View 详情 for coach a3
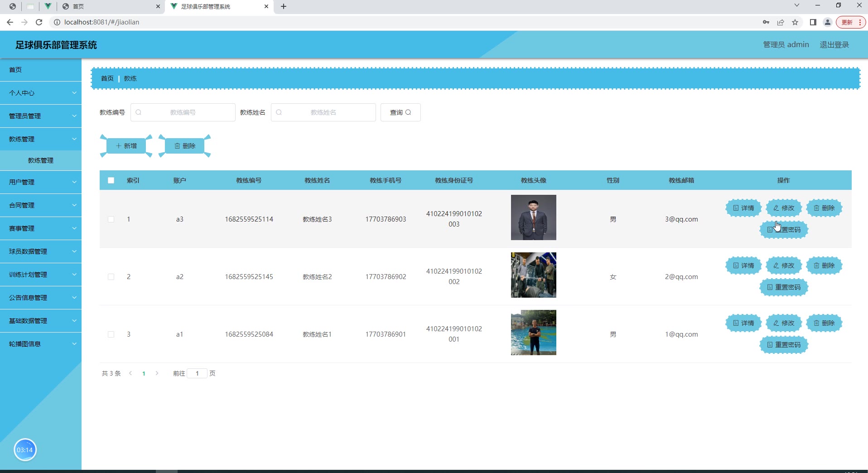The image size is (868, 473). coord(743,208)
